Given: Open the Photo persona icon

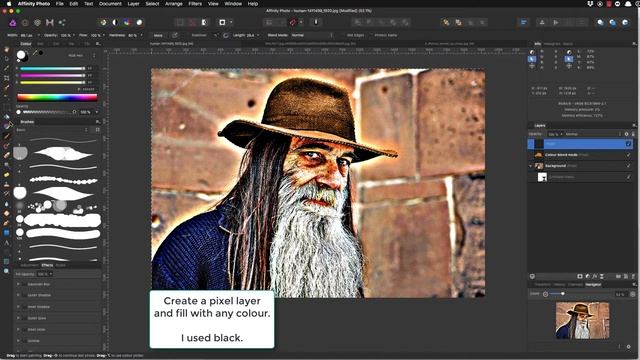Looking at the screenshot, I should tap(13, 22).
